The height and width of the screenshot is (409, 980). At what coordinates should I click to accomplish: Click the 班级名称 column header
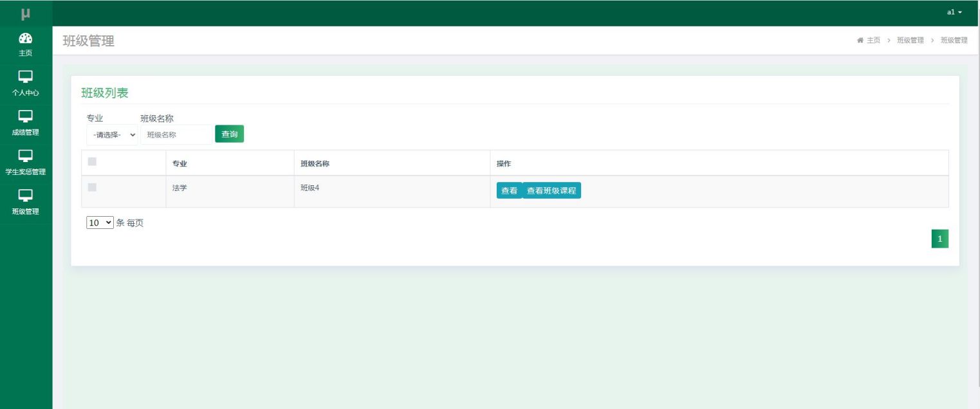(x=315, y=164)
